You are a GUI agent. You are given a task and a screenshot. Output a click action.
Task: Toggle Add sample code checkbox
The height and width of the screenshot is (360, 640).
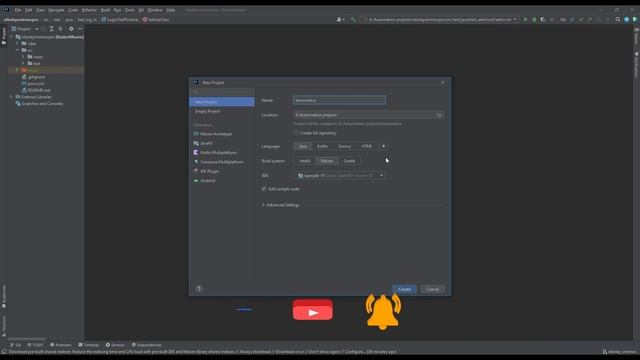(264, 189)
